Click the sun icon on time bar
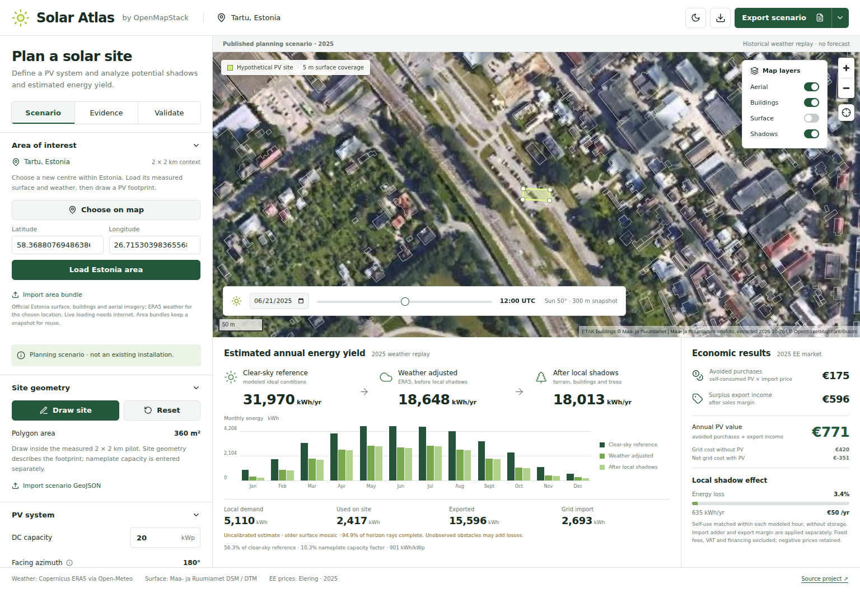 (x=237, y=301)
